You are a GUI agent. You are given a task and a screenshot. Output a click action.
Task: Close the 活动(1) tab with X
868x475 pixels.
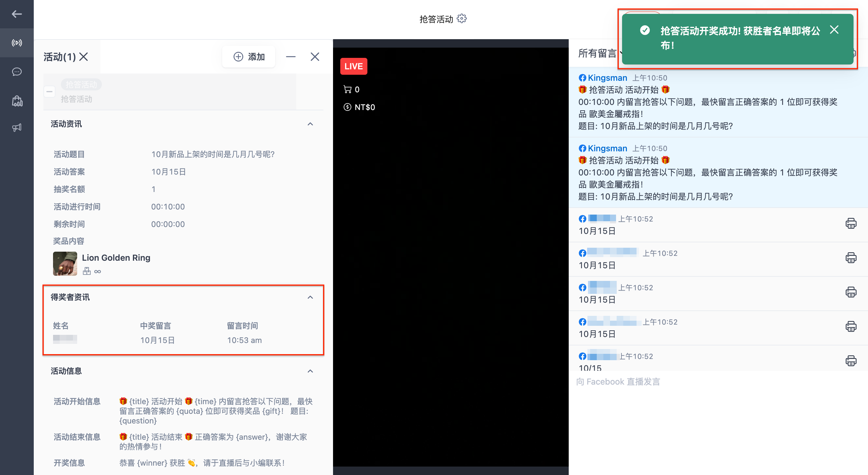click(x=83, y=57)
